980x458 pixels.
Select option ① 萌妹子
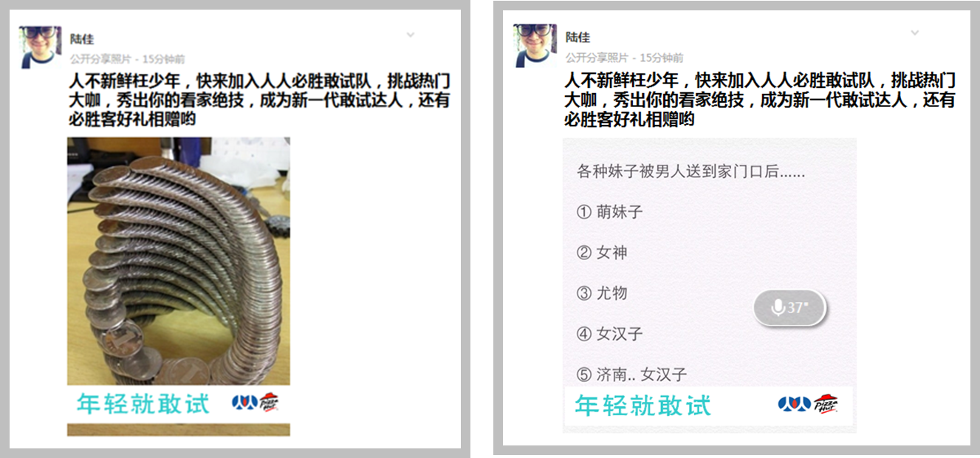609,212
